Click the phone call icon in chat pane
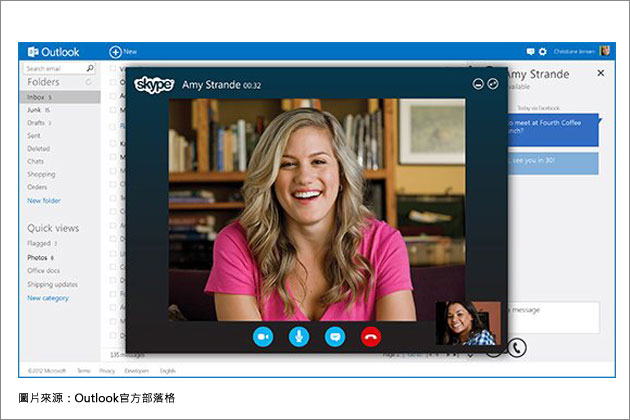Viewport: 630px width, 420px height. [x=516, y=347]
